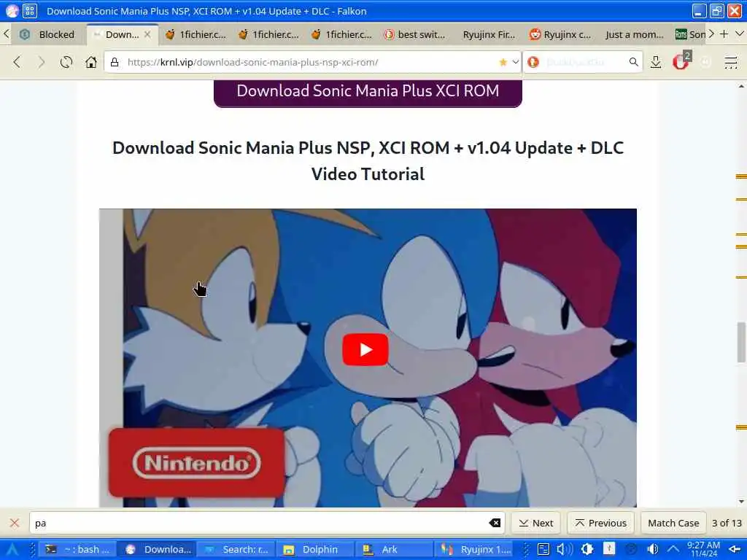The image size is (747, 560).
Task: Click the DuckDuckGo search engine icon
Action: (x=533, y=62)
